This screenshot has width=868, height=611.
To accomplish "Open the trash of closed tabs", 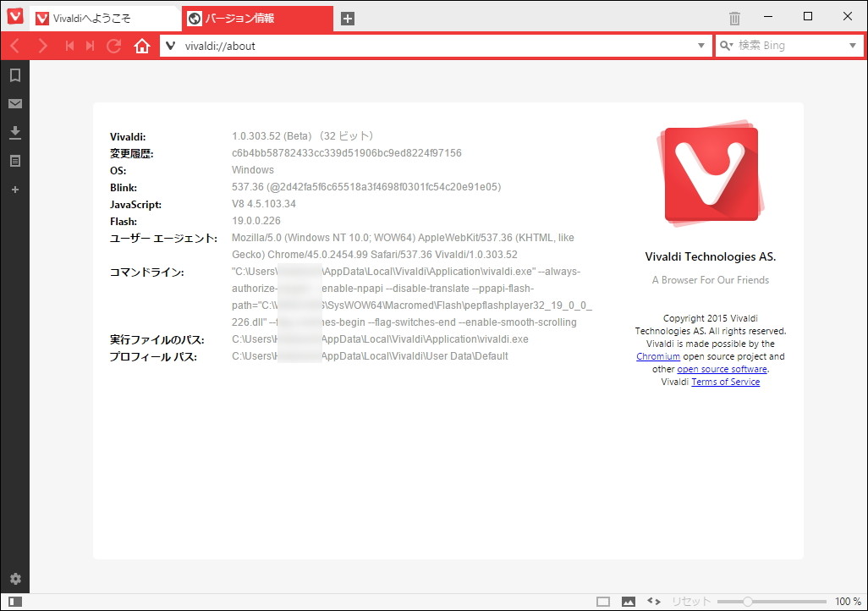I will pyautogui.click(x=733, y=16).
